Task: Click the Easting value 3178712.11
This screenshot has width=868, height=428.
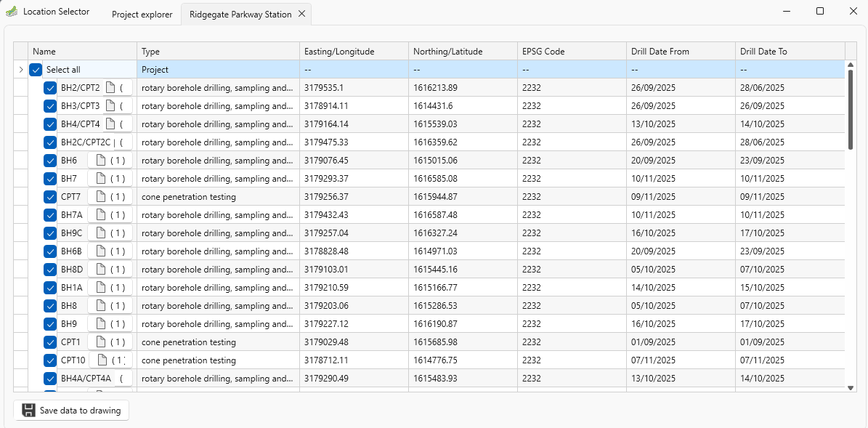Action: [x=354, y=360]
